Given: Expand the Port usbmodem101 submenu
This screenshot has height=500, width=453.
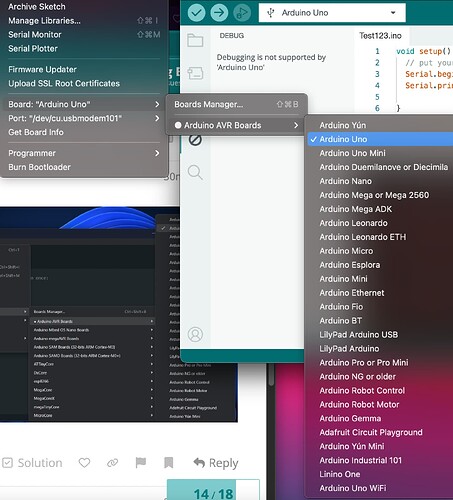Looking at the screenshot, I should 84,118.
